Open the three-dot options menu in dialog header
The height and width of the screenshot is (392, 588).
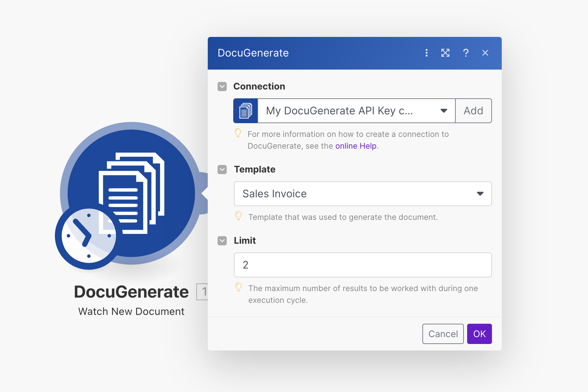(426, 53)
